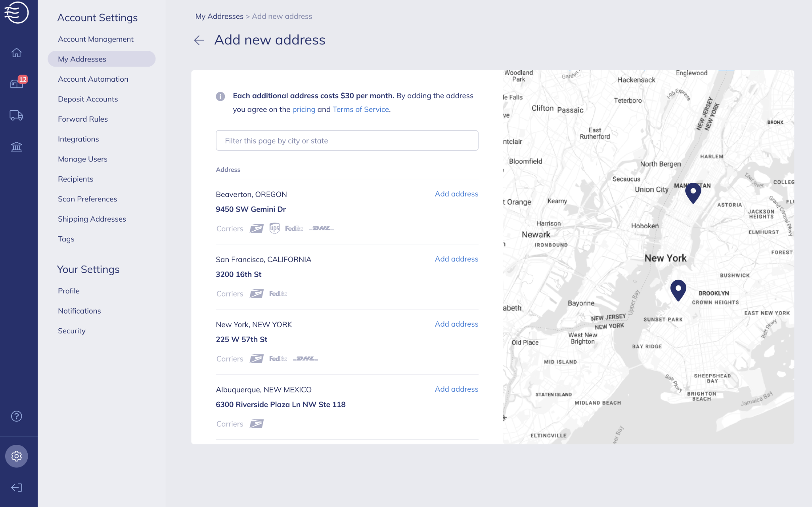Open the help question mark icon
812x507 pixels.
[16, 416]
